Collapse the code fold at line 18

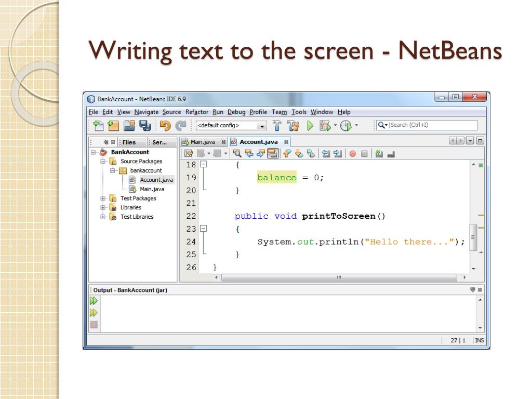point(203,164)
